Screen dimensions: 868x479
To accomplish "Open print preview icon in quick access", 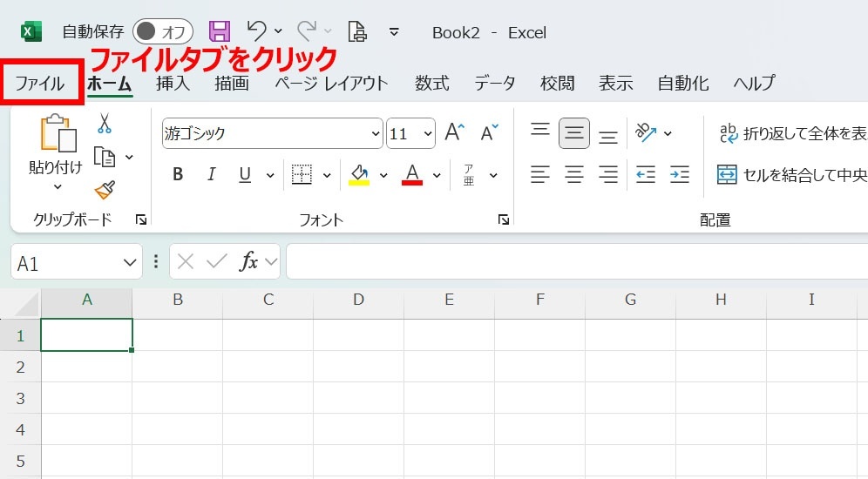I will [x=357, y=31].
